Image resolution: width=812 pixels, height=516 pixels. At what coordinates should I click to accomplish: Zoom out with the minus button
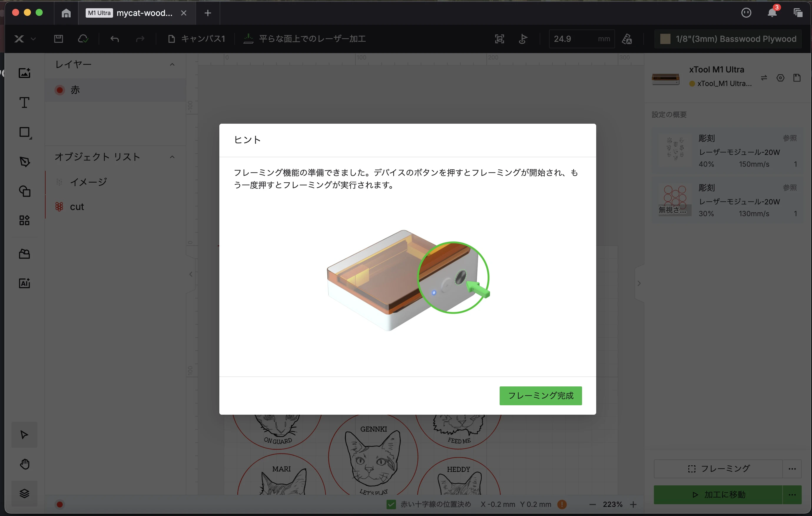(x=592, y=504)
